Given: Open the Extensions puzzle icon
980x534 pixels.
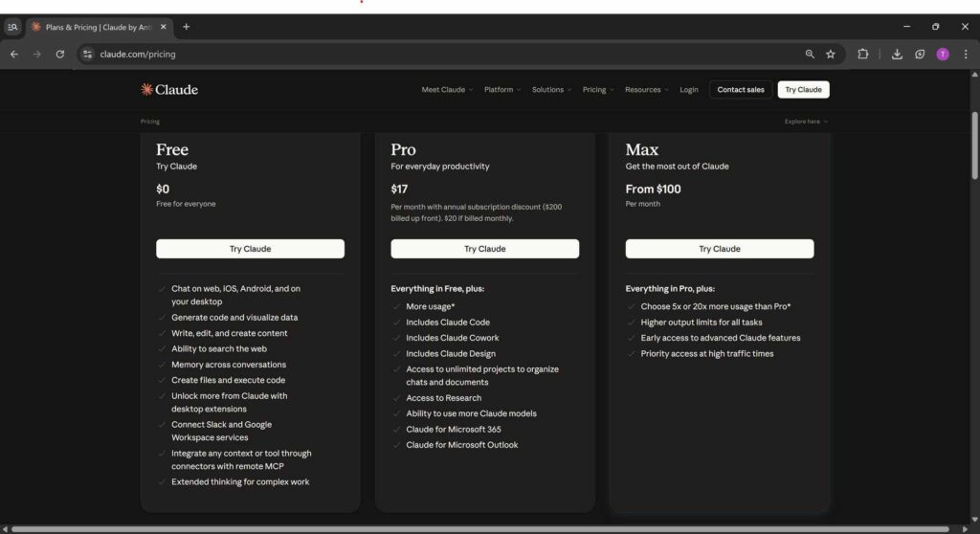Looking at the screenshot, I should pos(863,55).
